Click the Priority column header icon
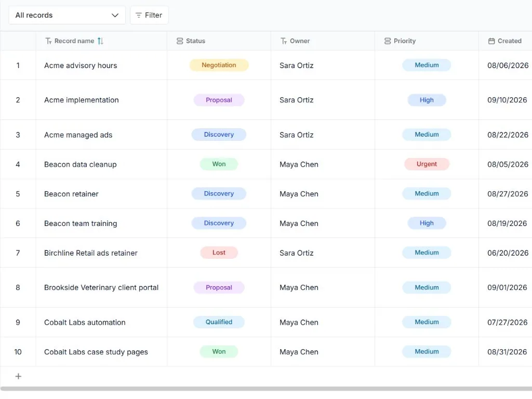The height and width of the screenshot is (399, 532). pos(388,41)
